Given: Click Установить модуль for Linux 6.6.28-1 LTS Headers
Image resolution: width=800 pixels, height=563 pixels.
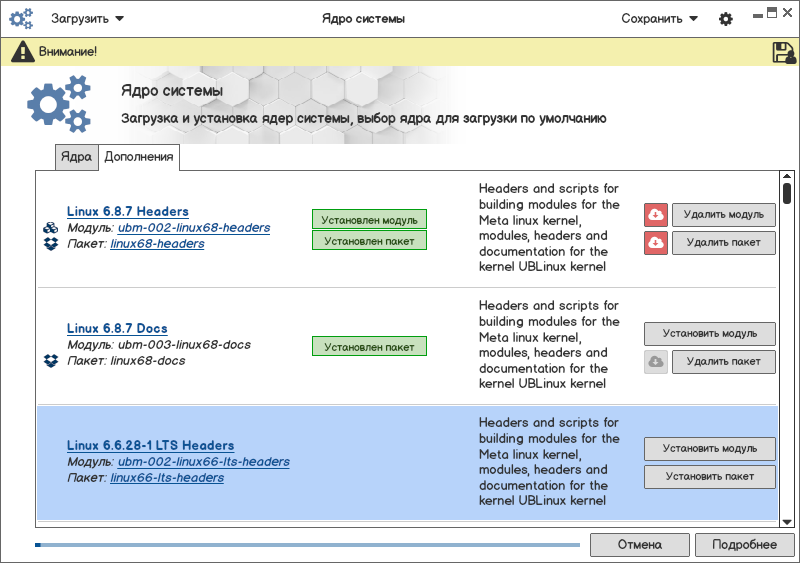Looking at the screenshot, I should [710, 449].
